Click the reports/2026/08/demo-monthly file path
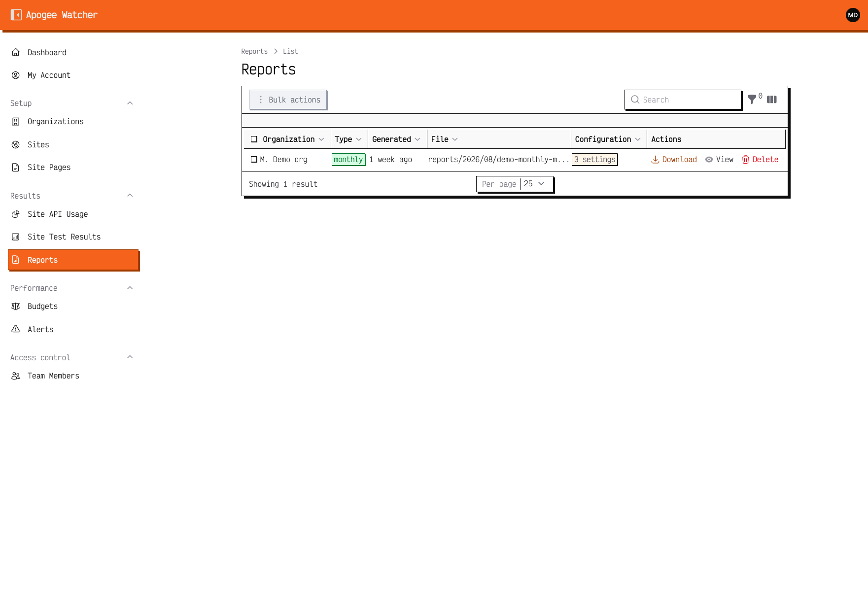This screenshot has height=616, width=868. 498,160
